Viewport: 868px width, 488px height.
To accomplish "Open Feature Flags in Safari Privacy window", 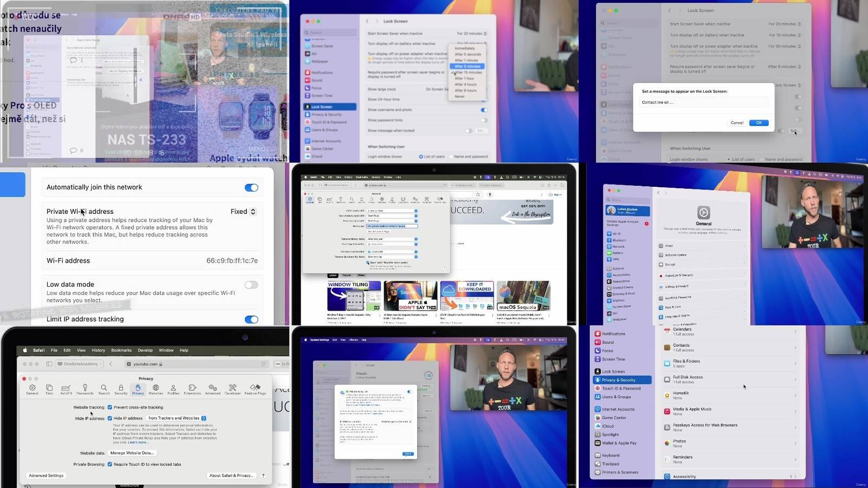I will click(255, 389).
